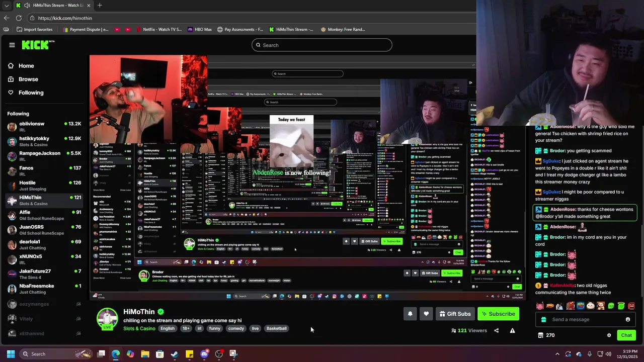
Task: Open JakeFuture27 channel in Following list
Action: tap(44, 274)
